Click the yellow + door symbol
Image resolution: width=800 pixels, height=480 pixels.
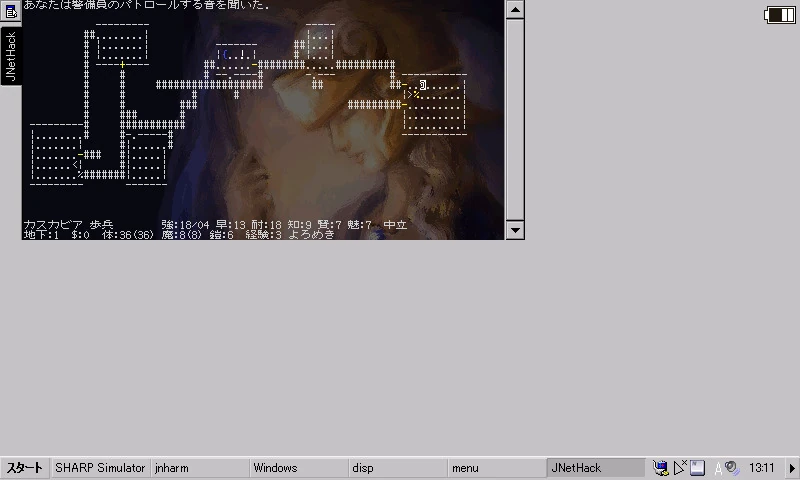(122, 65)
